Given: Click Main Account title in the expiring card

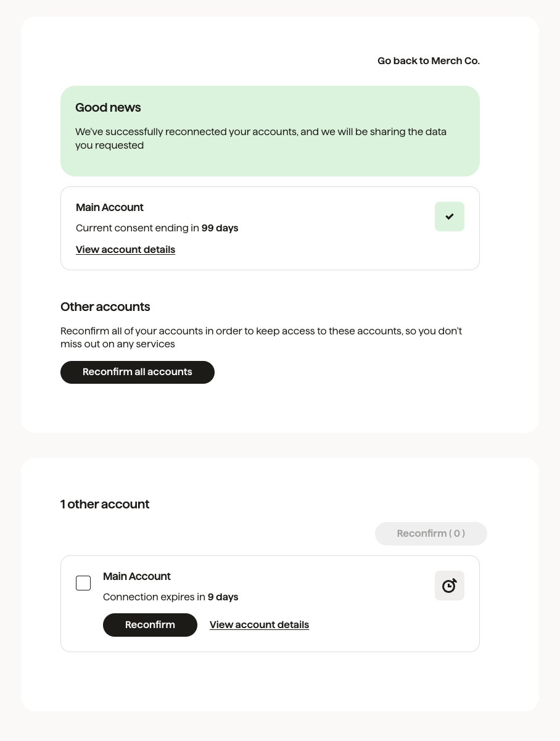Looking at the screenshot, I should (x=137, y=577).
